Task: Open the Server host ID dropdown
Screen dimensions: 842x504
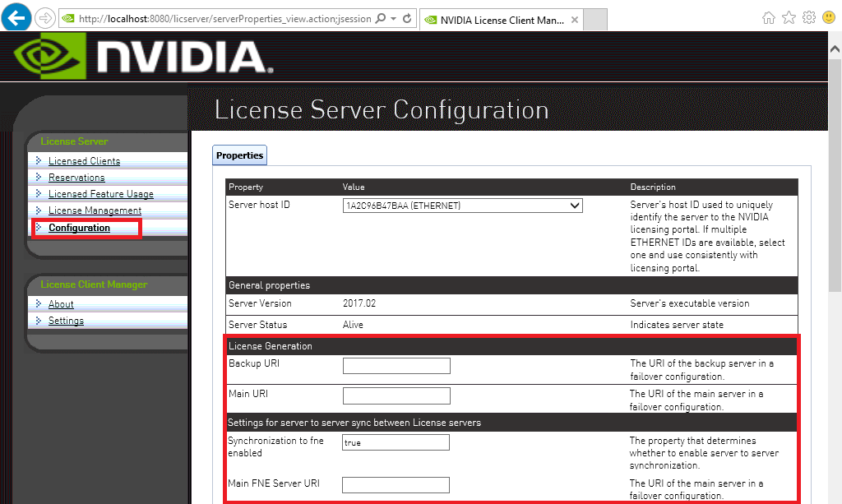Action: [x=576, y=205]
